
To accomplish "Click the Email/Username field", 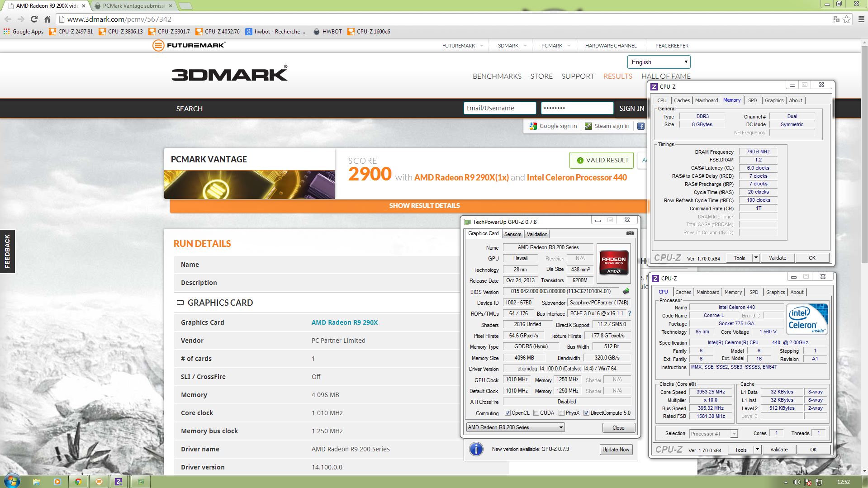I will pyautogui.click(x=499, y=108).
